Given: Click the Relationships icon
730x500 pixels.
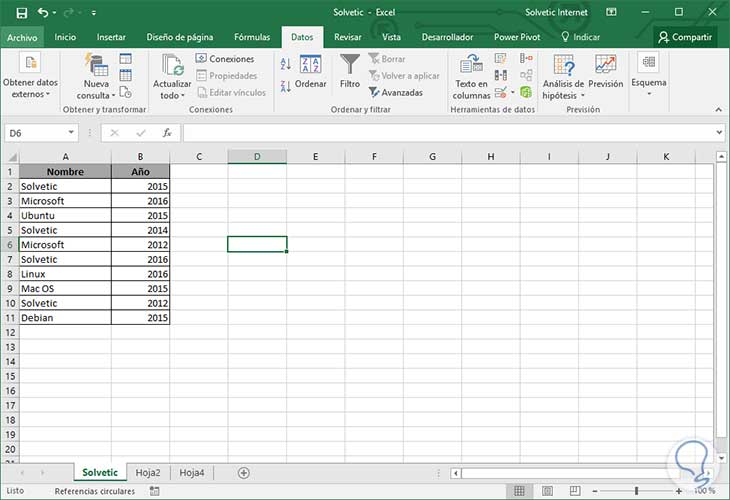Looking at the screenshot, I should [x=526, y=75].
